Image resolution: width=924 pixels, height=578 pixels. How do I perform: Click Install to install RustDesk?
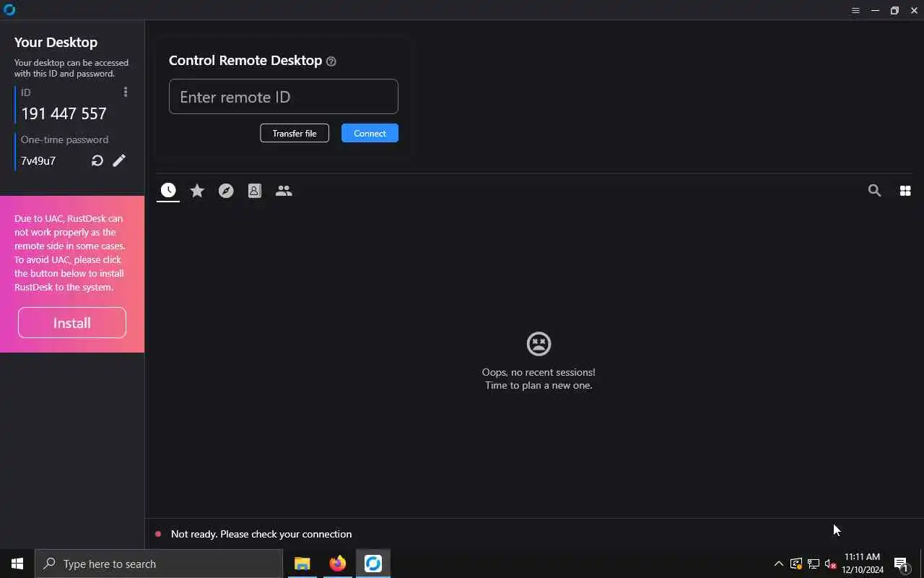(x=72, y=323)
